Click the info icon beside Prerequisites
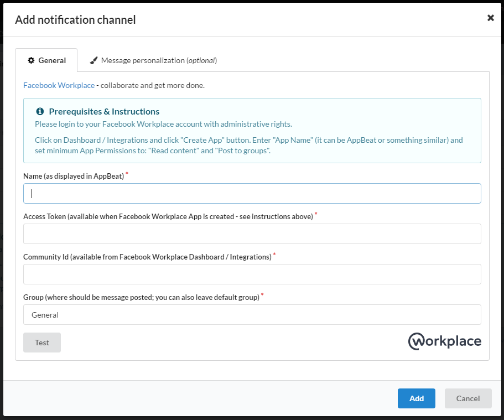Screen dimensions: 504x420 click(40, 112)
